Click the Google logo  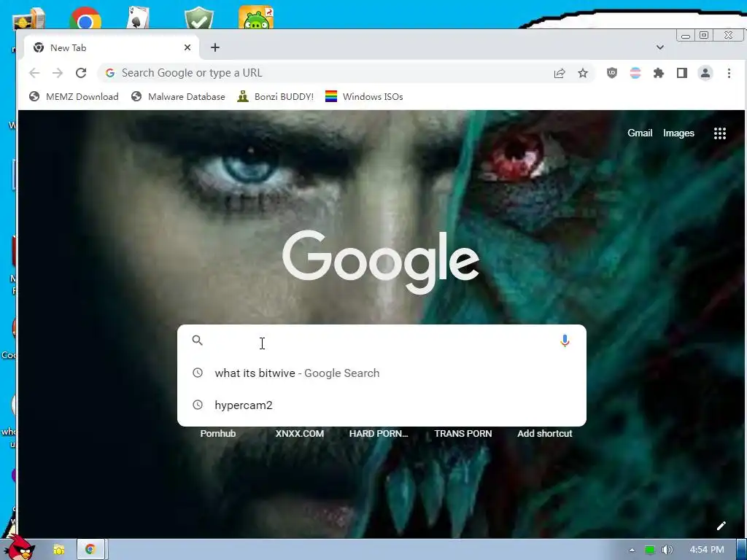(x=381, y=262)
